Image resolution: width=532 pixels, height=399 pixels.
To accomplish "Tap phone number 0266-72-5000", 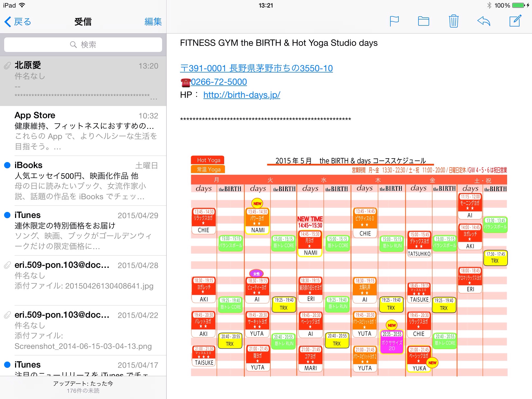I will coord(219,82).
